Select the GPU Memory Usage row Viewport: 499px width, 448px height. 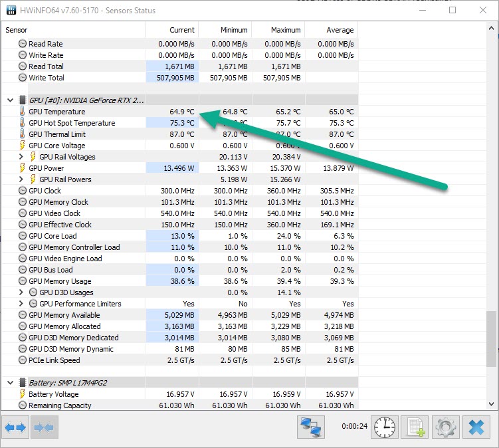tap(180, 281)
